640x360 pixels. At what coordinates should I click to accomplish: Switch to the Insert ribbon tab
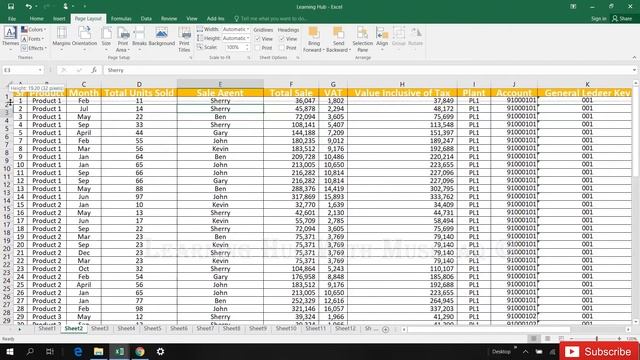(59, 19)
